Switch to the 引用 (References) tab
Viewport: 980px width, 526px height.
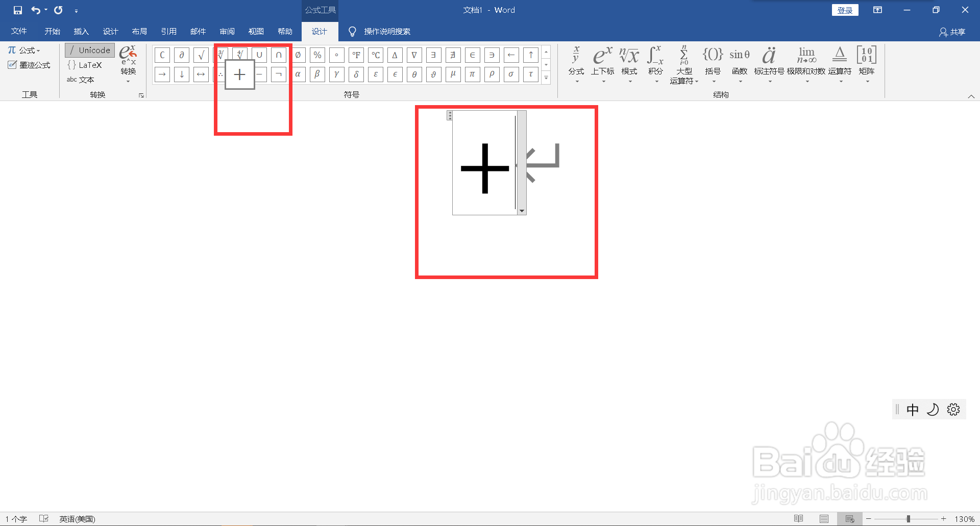pyautogui.click(x=168, y=32)
